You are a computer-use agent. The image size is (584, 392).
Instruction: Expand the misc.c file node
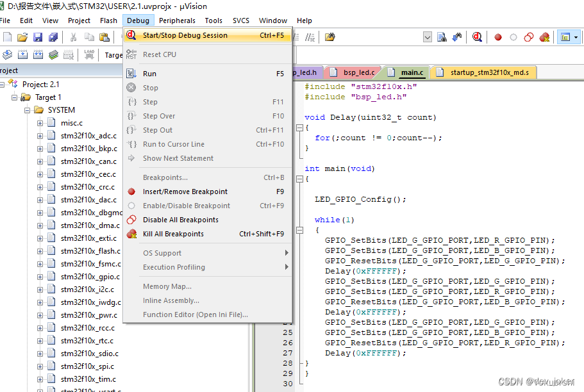pos(40,123)
